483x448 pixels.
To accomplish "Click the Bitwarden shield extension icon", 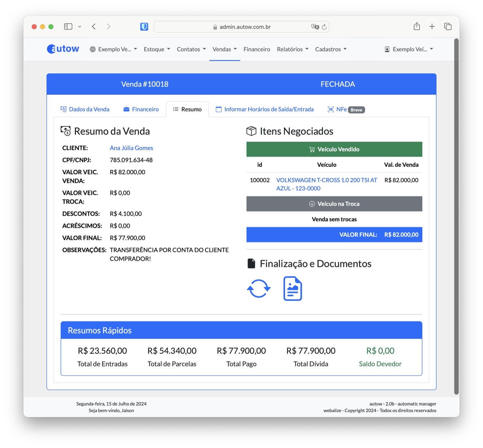I will click(144, 27).
